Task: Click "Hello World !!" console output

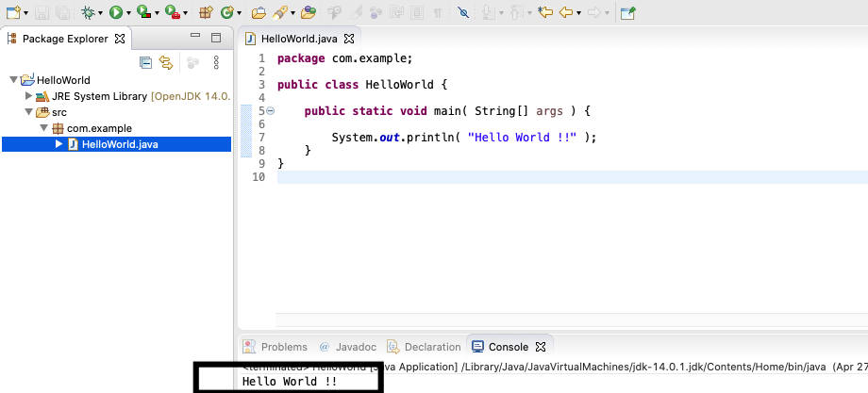Action: 290,382
